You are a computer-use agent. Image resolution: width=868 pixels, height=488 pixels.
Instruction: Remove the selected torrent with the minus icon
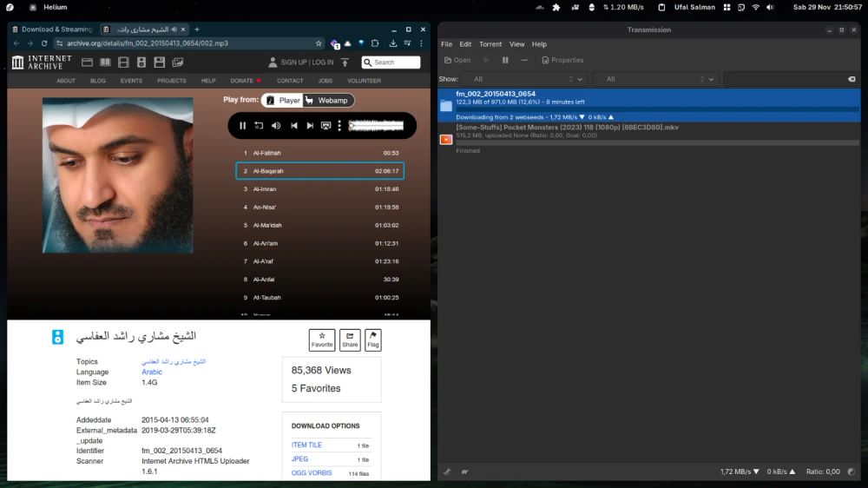pyautogui.click(x=524, y=60)
